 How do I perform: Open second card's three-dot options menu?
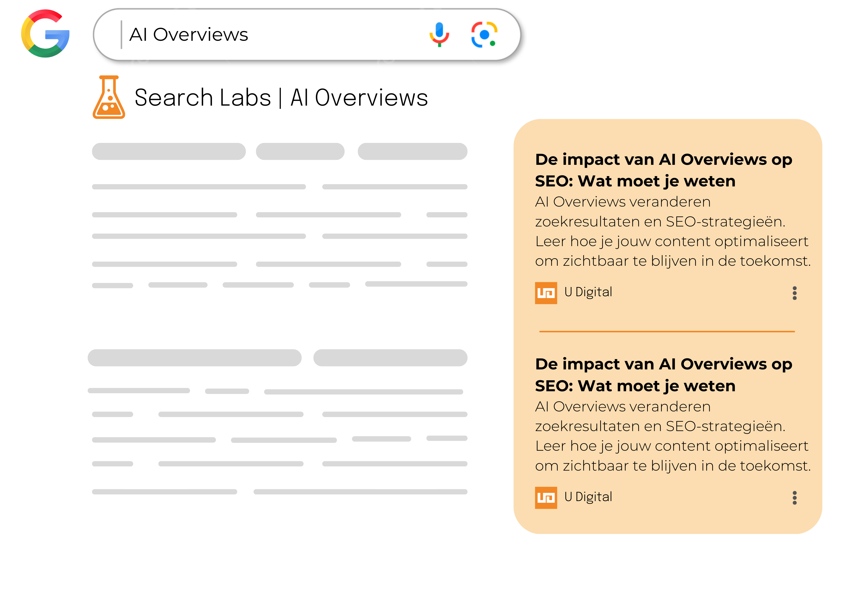coord(794,498)
